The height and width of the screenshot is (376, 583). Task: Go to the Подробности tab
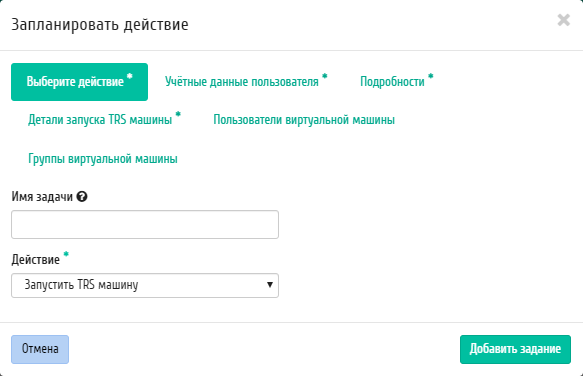coord(397,82)
